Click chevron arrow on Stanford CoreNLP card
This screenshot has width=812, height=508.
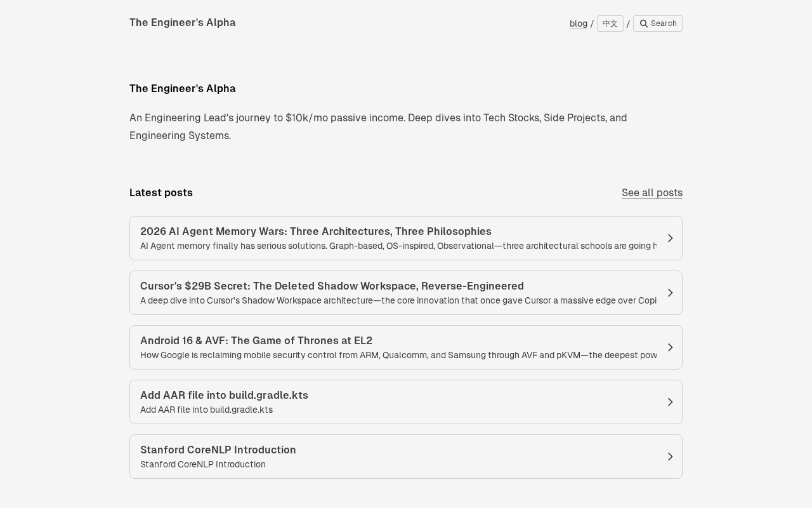[x=670, y=457]
